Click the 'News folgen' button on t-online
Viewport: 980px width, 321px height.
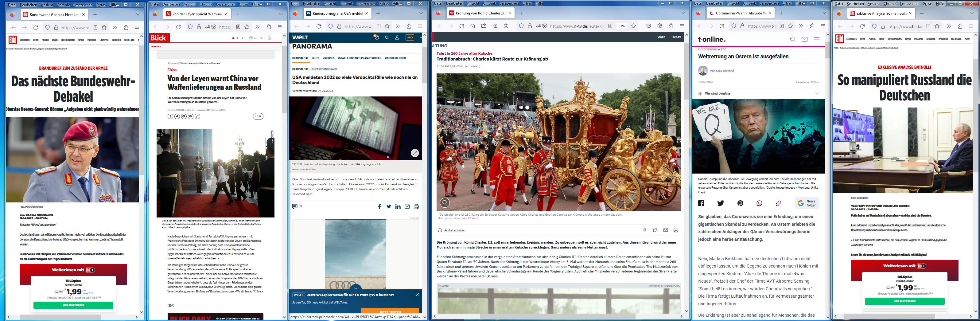[x=807, y=203]
